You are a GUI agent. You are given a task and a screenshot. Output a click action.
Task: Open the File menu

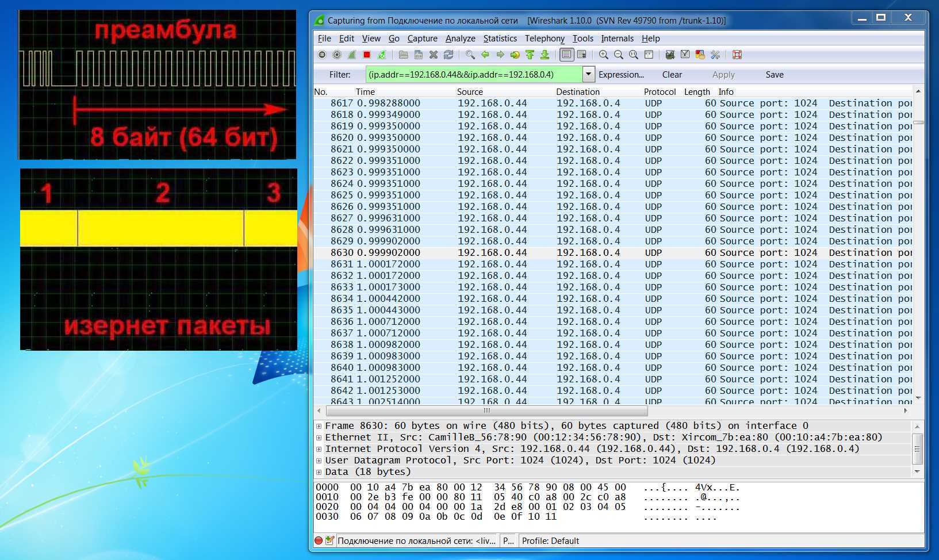tap(324, 39)
